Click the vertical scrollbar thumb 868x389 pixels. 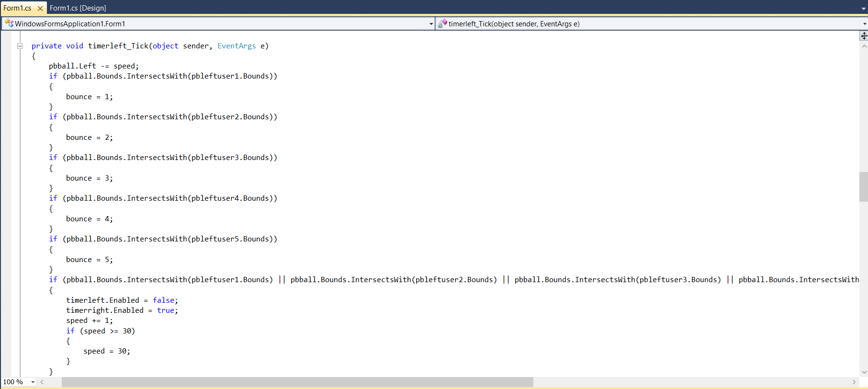pos(864,187)
